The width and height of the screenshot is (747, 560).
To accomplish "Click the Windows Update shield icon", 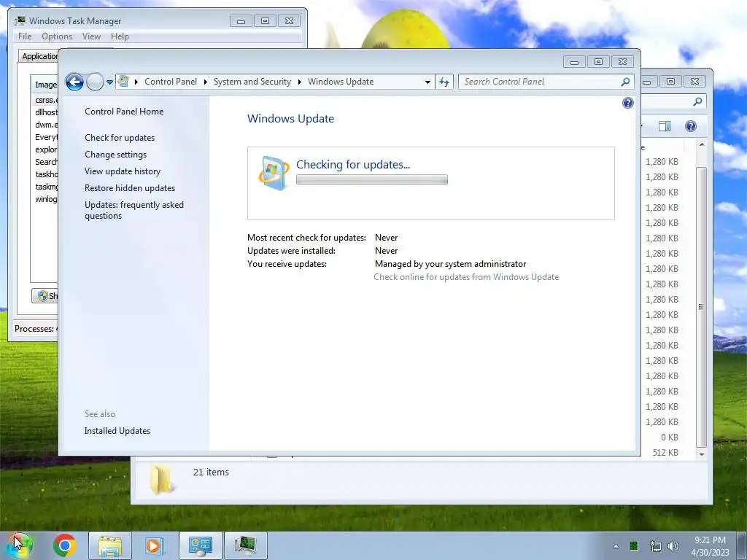I will coord(274,173).
